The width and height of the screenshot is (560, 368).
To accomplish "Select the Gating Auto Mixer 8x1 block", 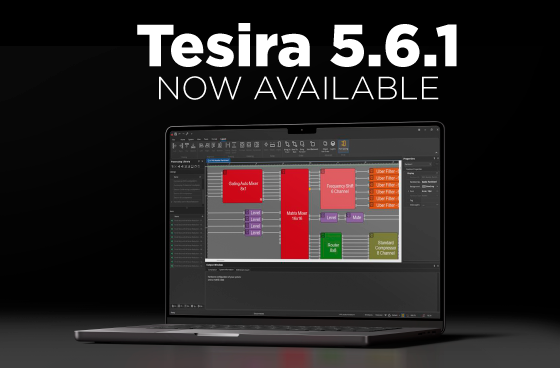I will pos(242,186).
